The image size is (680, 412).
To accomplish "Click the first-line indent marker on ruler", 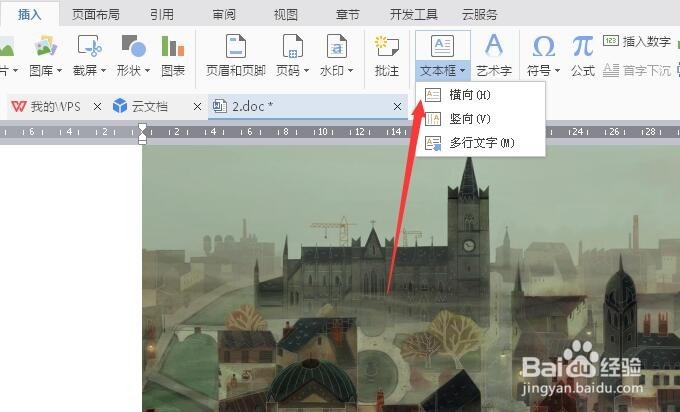I will (142, 128).
